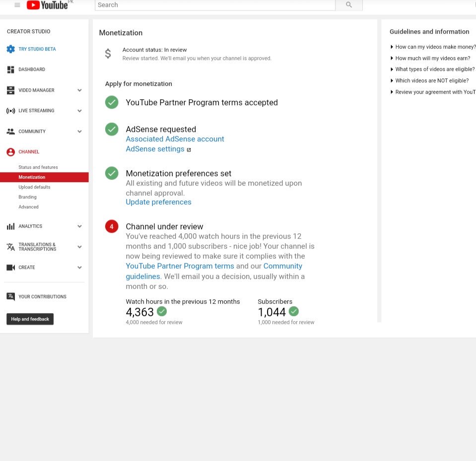Screen dimensions: 476x461
Task: Open the Dashboard menu label
Action: [x=32, y=69]
